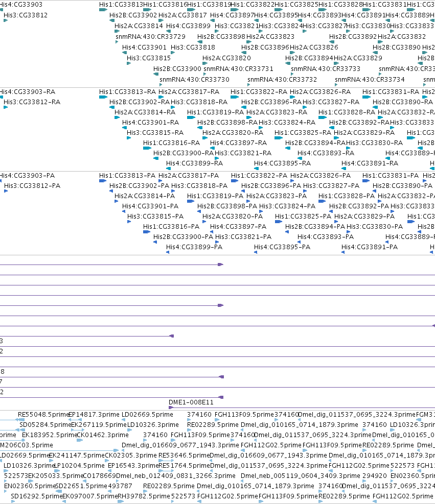
Task: Open the His2B:CG33900 gene label
Action: click(x=177, y=69)
